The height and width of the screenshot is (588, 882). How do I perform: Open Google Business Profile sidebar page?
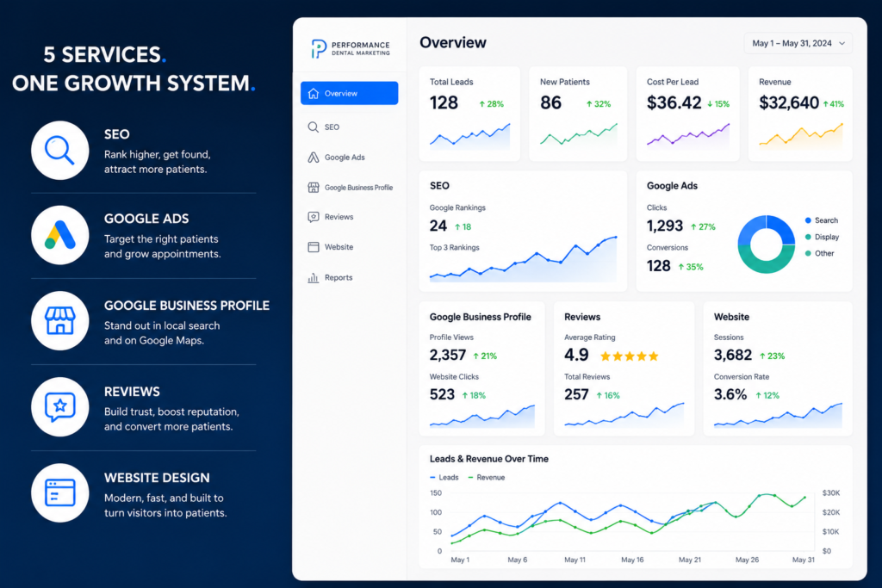point(350,187)
